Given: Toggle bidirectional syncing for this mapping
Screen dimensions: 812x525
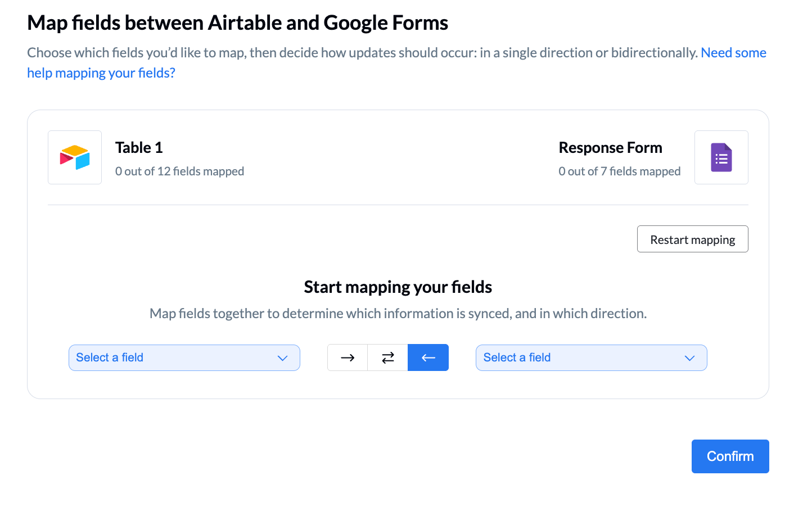Looking at the screenshot, I should coord(387,357).
